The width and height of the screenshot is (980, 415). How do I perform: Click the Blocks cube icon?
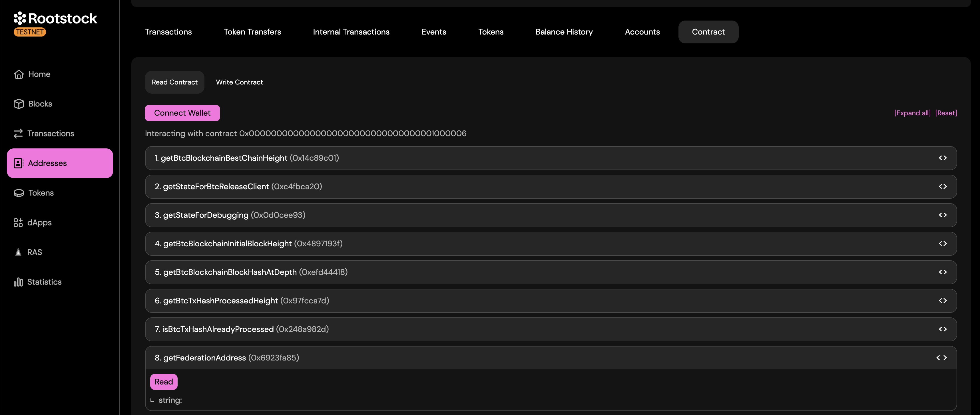pos(19,104)
